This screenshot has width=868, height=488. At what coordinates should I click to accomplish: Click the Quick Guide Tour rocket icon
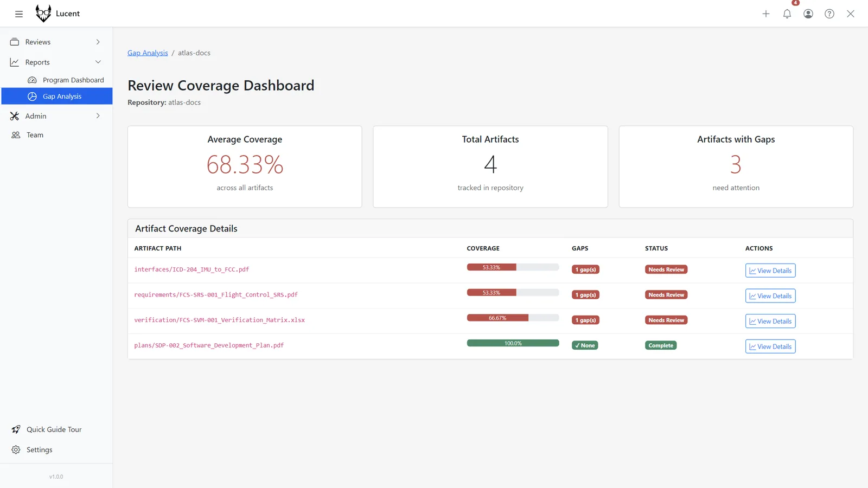pyautogui.click(x=16, y=429)
